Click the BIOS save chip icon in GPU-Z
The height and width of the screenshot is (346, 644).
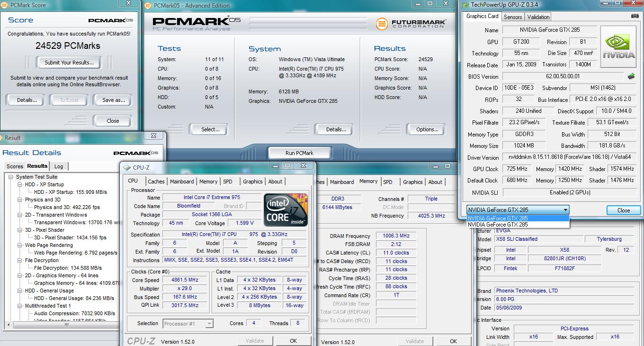pos(631,76)
